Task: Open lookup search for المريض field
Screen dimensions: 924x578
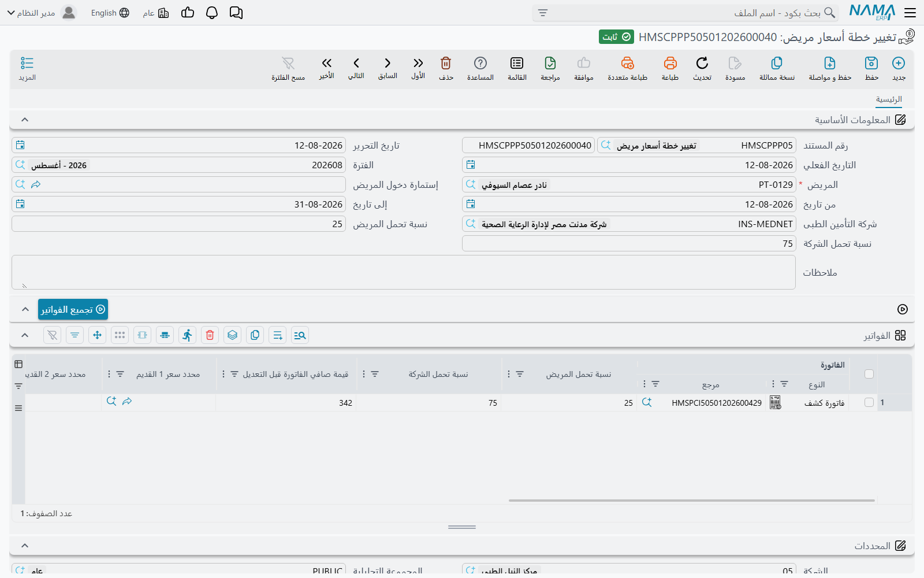Action: click(x=471, y=184)
